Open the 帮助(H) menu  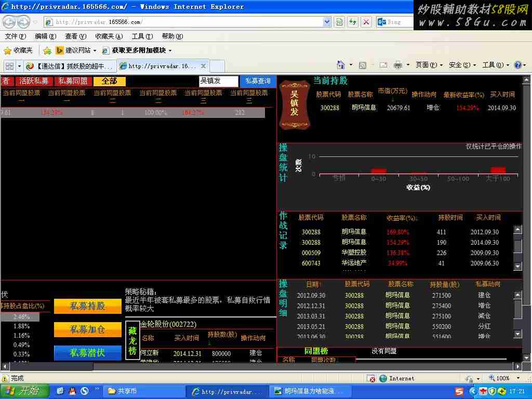tap(172, 36)
